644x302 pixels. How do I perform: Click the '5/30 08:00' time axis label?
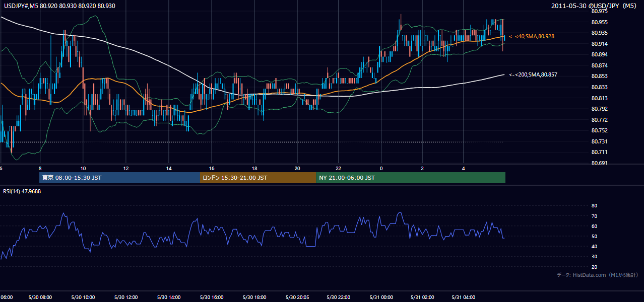click(40, 297)
